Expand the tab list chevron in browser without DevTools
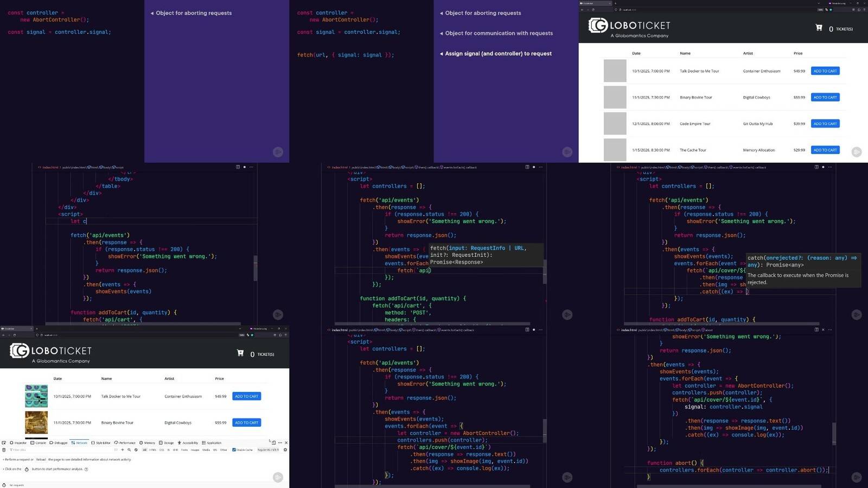Screen dimensions: 868x488 point(819,3)
